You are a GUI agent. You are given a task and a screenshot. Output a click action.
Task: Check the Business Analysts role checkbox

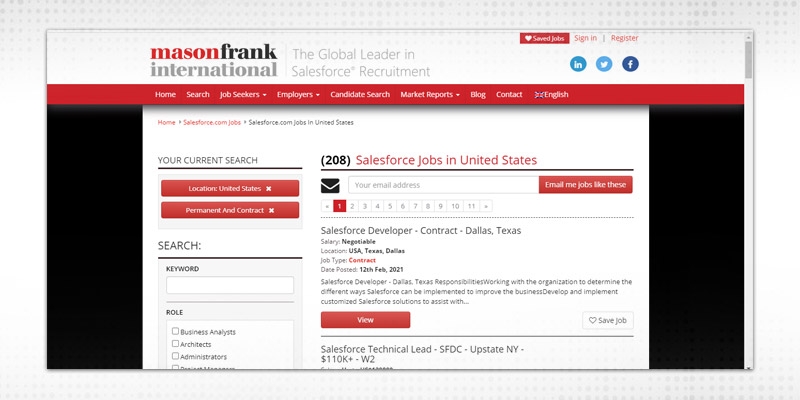click(x=176, y=331)
